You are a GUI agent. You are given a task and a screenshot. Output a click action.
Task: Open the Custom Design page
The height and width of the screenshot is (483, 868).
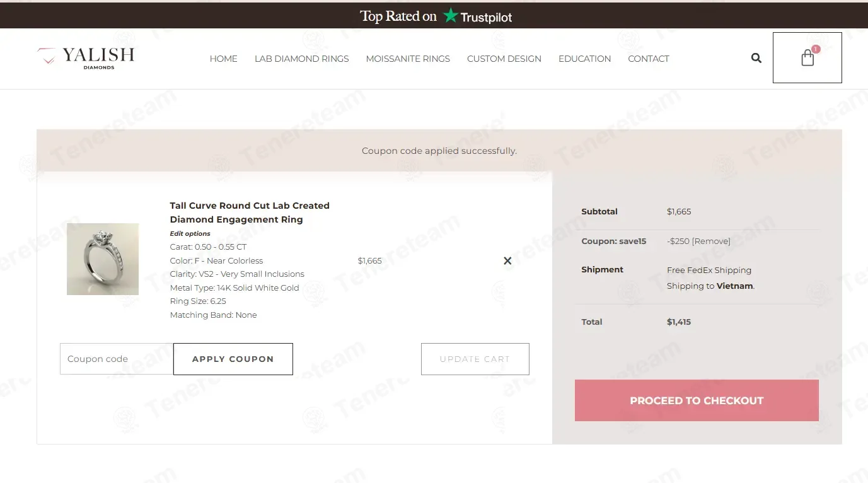coord(504,59)
